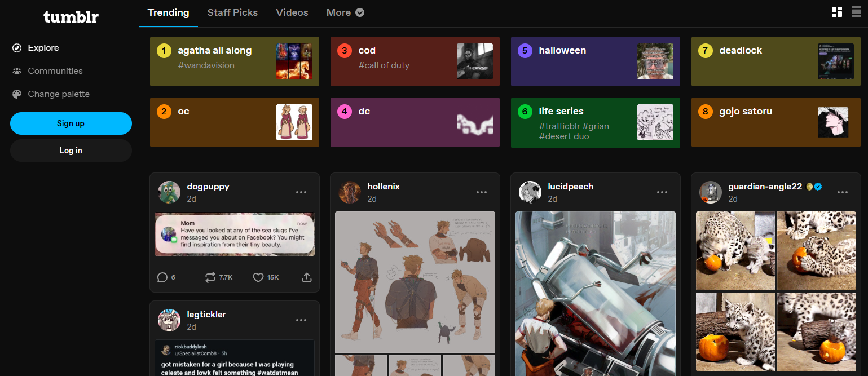Switch to grid view layout

click(837, 12)
